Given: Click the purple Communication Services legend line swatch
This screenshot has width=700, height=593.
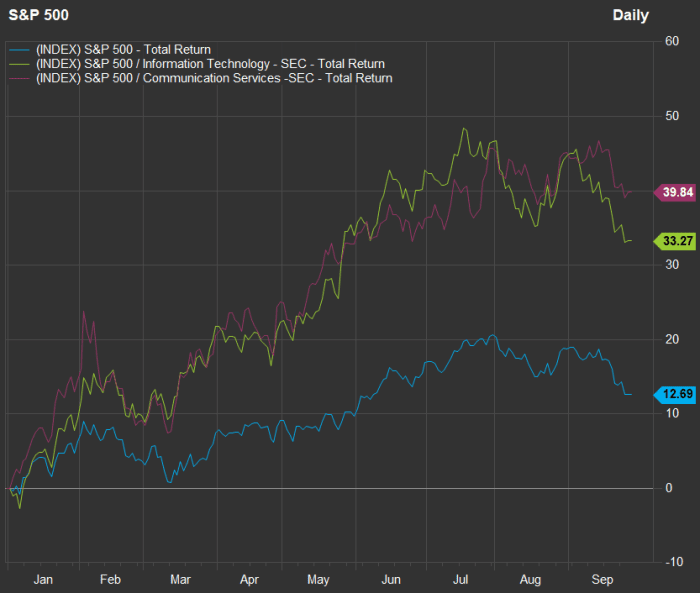Looking at the screenshot, I should (20, 78).
